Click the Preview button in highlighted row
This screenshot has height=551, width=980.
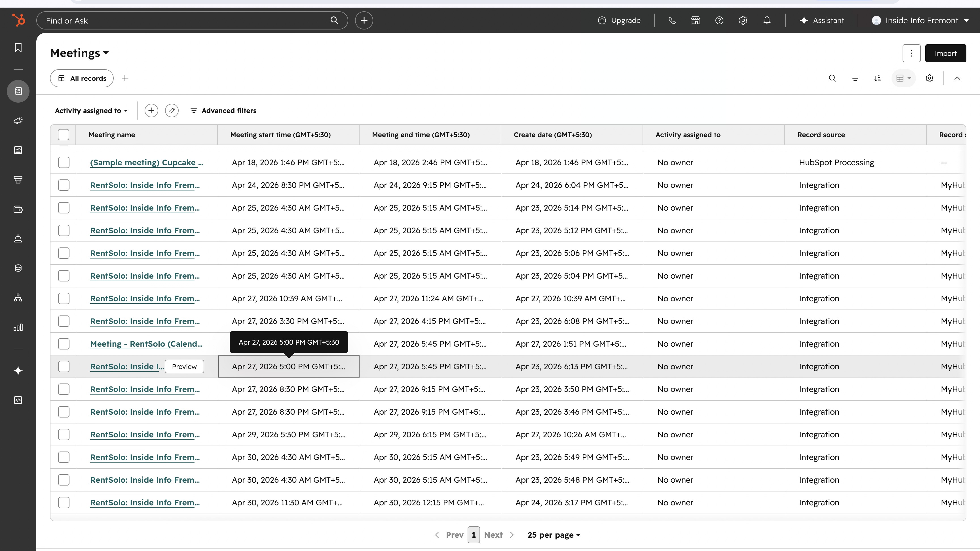(x=184, y=366)
